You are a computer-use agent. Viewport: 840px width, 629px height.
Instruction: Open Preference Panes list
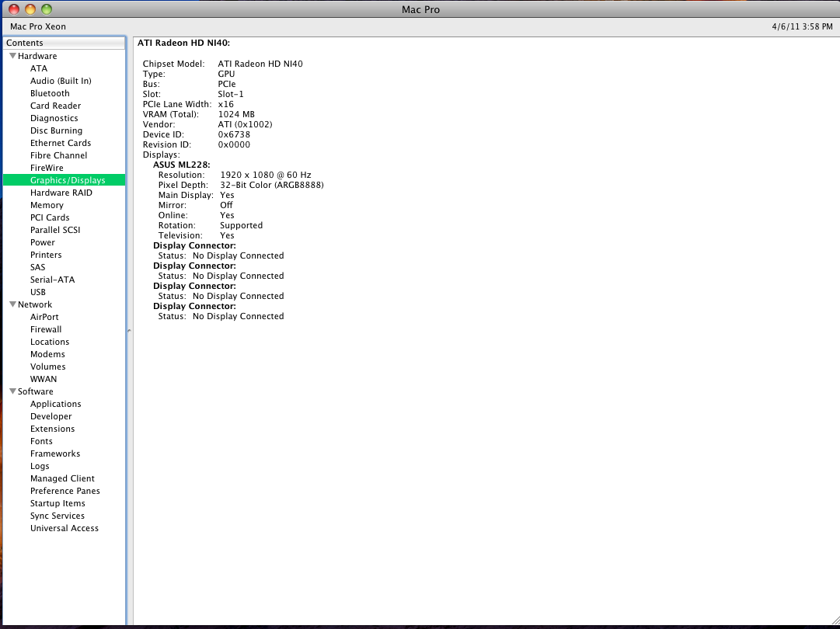[x=64, y=491]
